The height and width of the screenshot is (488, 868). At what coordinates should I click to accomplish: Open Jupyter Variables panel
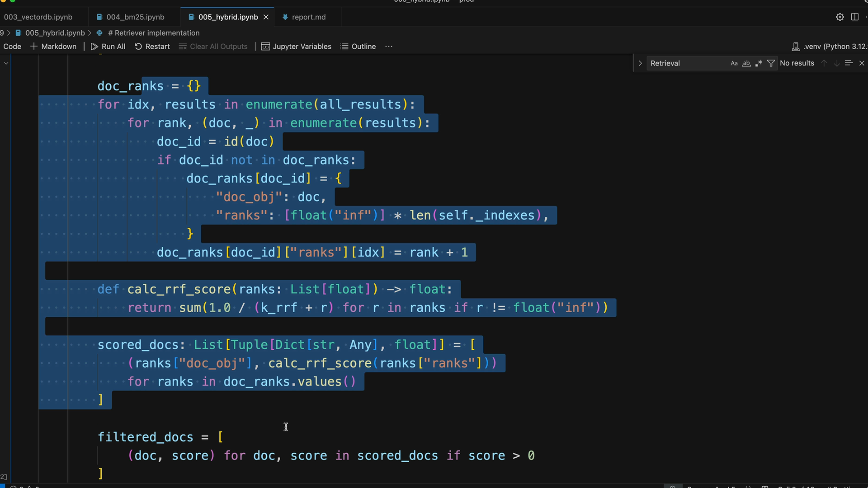click(x=296, y=47)
